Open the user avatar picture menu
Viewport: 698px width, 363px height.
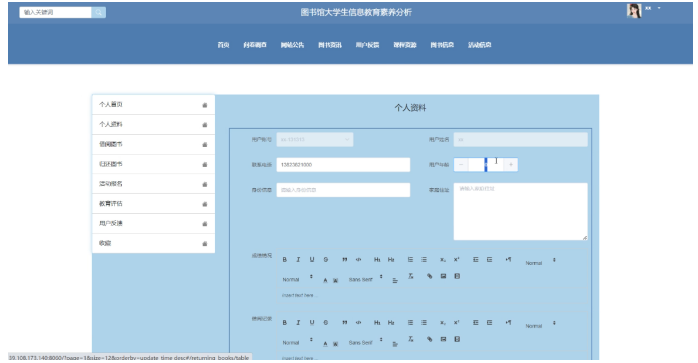(x=634, y=11)
